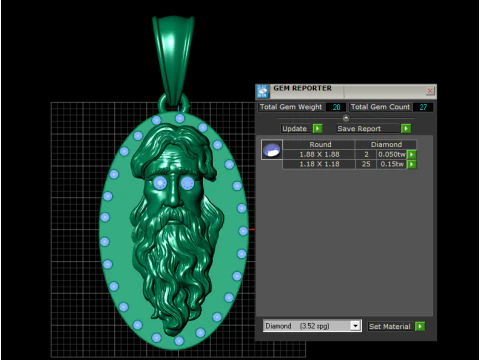Open the Diamond material dropdown

[x=355, y=326]
